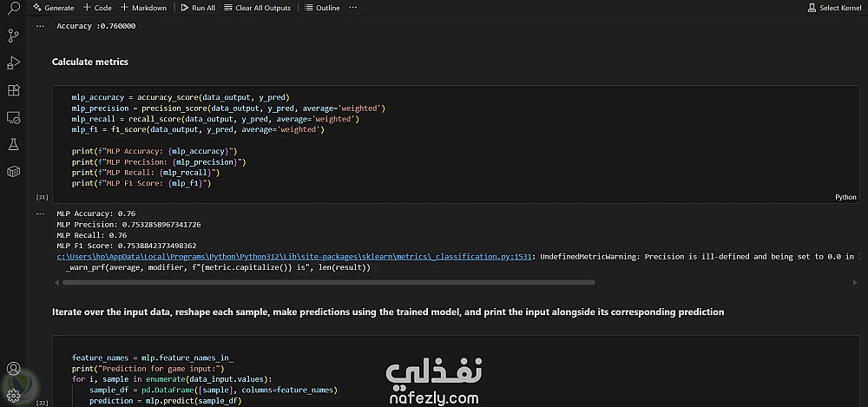Click the print MLP Accuracy code line
The height and width of the screenshot is (407, 868).
[155, 151]
